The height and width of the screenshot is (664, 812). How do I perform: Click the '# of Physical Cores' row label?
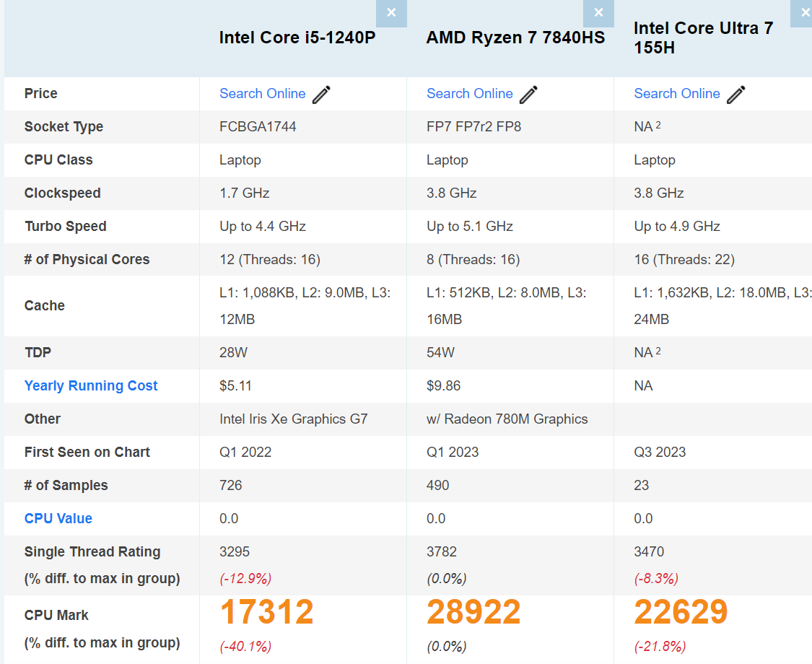[x=87, y=260]
